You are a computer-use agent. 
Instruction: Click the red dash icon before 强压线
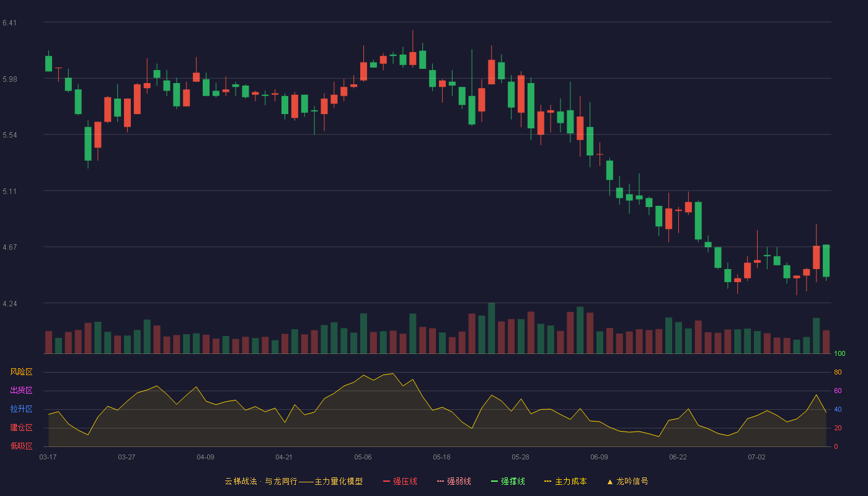tap(387, 481)
